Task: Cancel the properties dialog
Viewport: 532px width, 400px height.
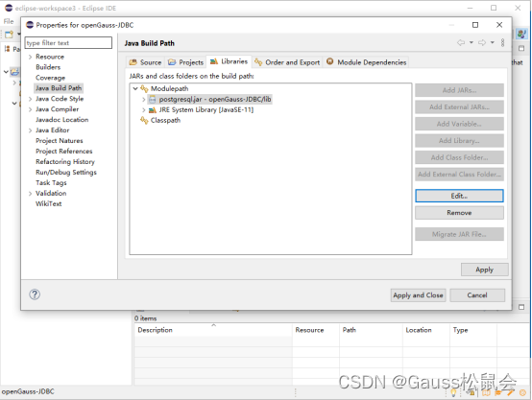Action: click(x=477, y=295)
